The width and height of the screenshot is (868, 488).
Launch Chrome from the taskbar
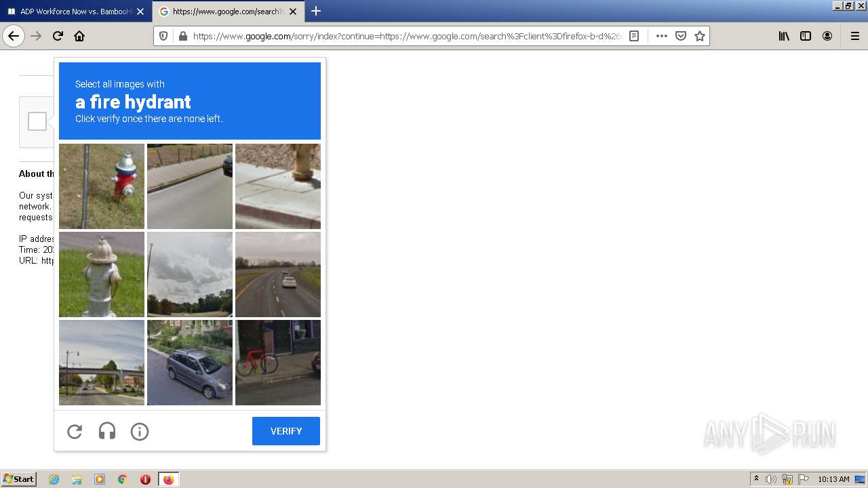(123, 479)
